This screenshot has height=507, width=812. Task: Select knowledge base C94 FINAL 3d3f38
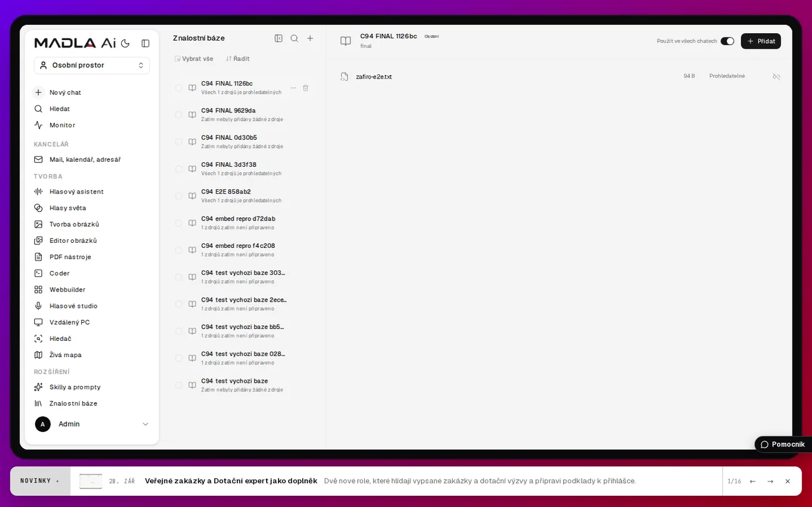tap(241, 169)
